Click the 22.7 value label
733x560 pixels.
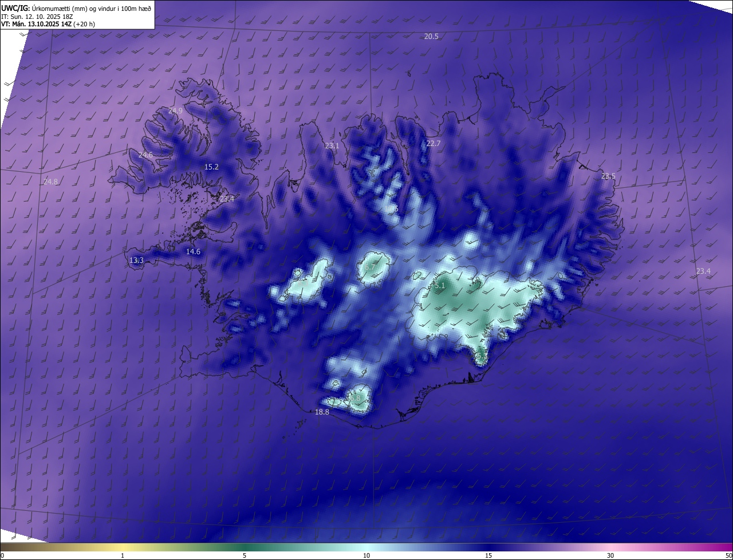(x=434, y=143)
